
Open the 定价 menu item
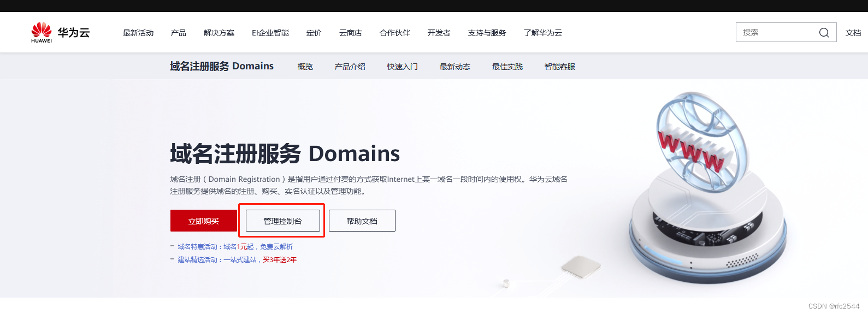click(x=314, y=33)
